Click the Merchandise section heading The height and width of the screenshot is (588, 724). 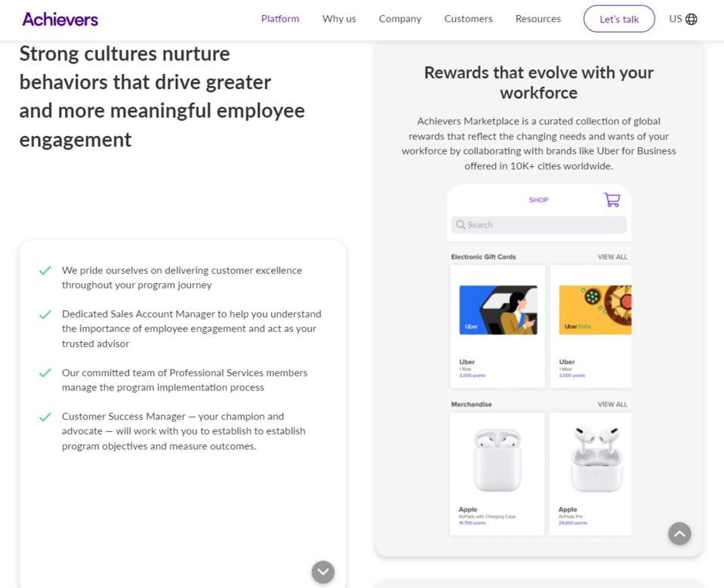click(471, 405)
